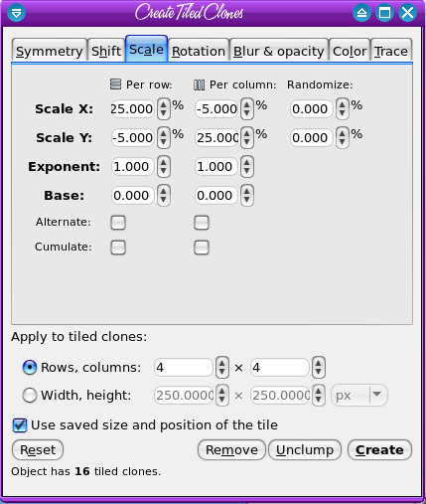Enable Alternate per row checkbox
Screen dimensions: 426x504
coord(118,223)
